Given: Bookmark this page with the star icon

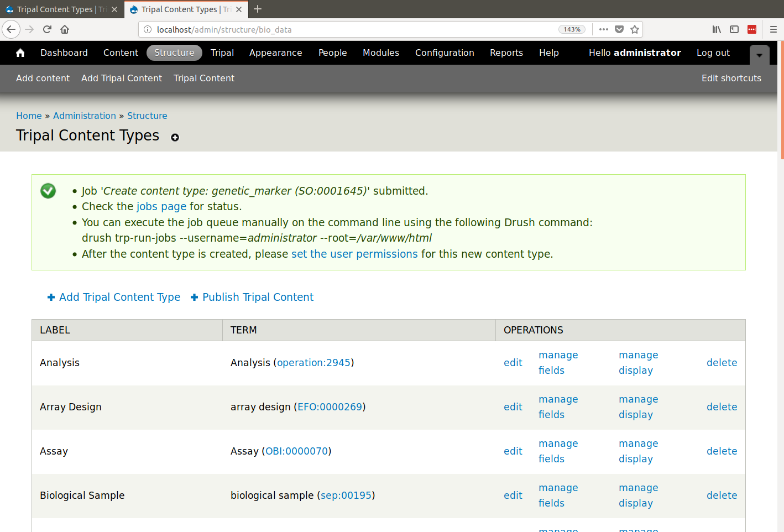Looking at the screenshot, I should click(635, 29).
